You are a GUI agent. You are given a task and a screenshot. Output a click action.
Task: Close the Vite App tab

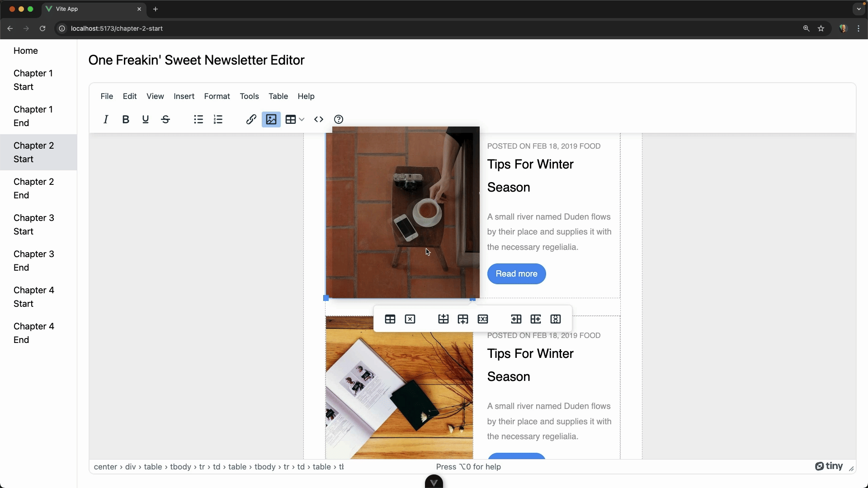point(139,9)
